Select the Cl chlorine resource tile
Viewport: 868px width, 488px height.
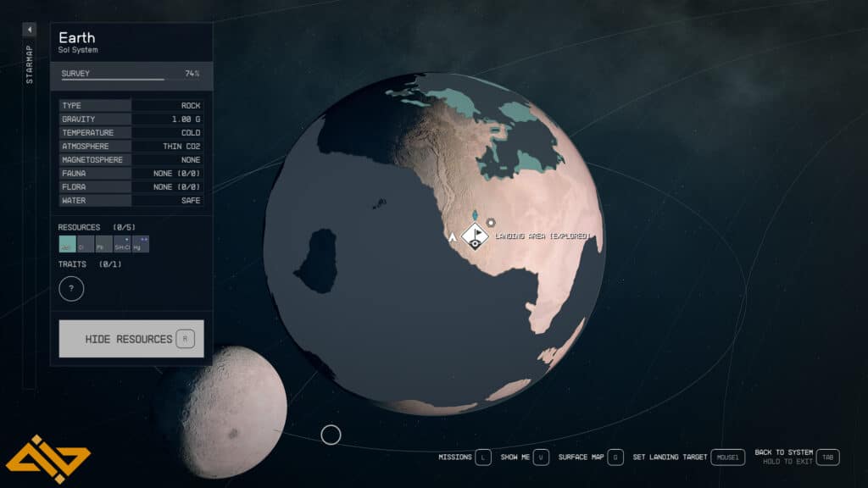[86, 244]
